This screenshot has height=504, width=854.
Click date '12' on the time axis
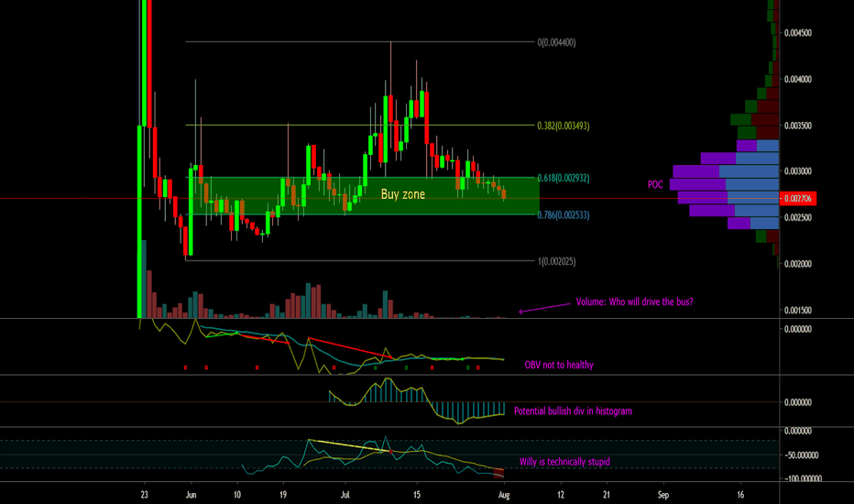[x=561, y=495]
